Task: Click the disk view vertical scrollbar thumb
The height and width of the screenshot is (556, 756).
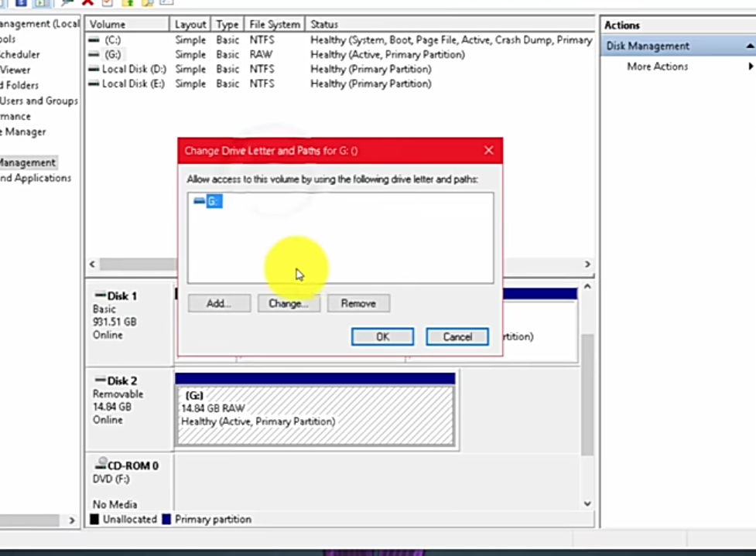Action: (587, 394)
